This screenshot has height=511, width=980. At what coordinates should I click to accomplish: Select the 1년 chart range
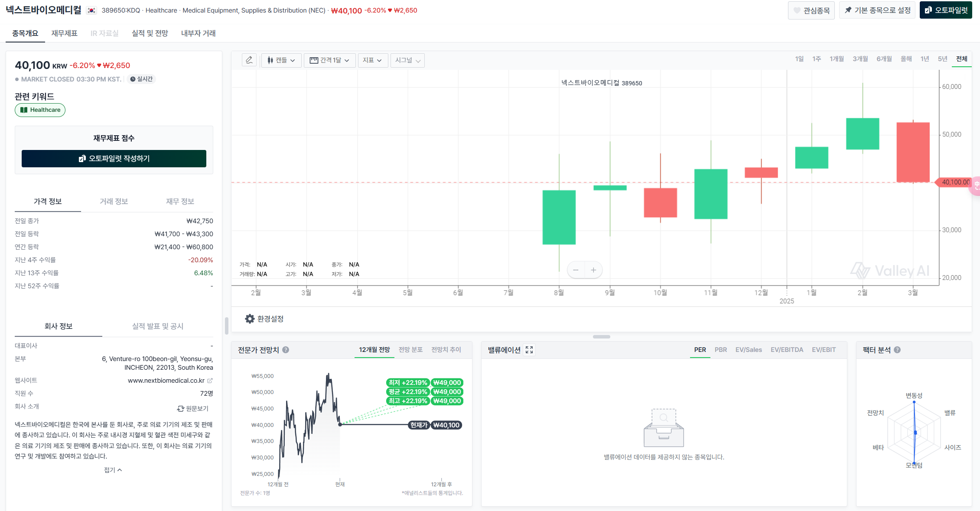[x=925, y=59]
